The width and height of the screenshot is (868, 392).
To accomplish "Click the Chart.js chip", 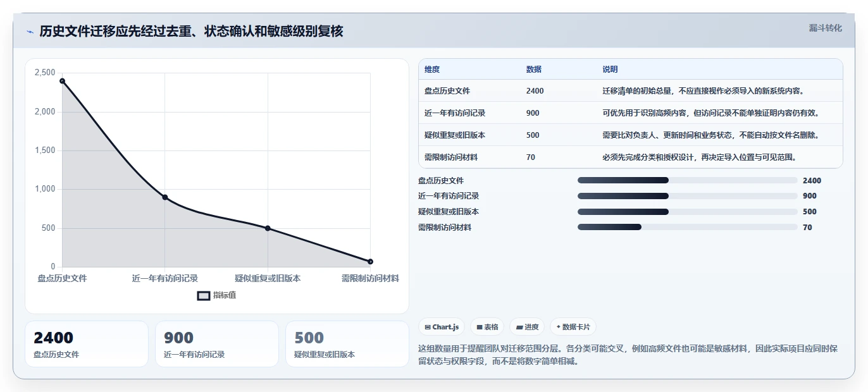I will tap(442, 327).
